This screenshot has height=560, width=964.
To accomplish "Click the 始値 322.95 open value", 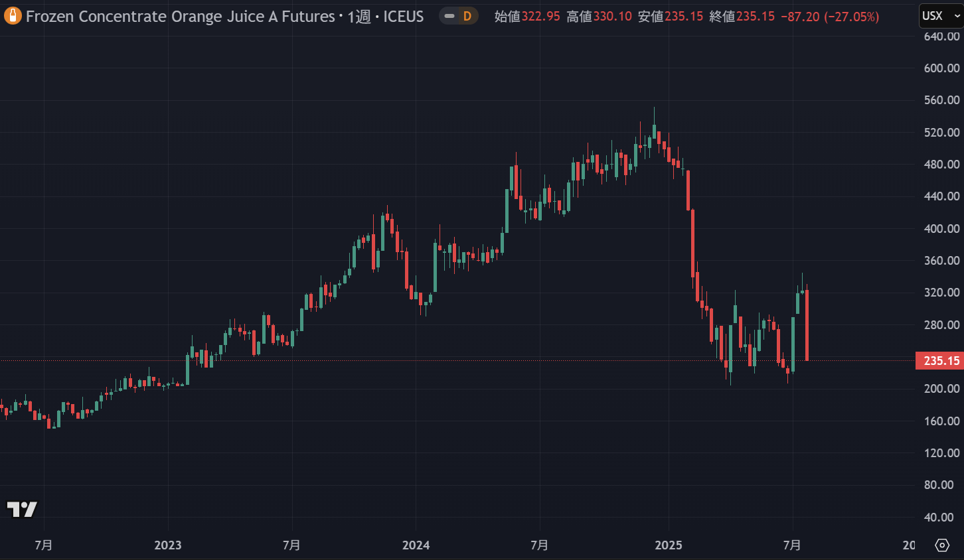I will pos(527,17).
